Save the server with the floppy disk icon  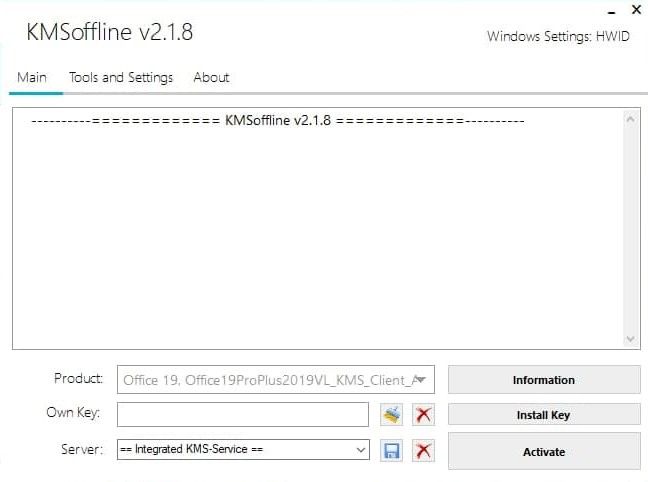(391, 450)
